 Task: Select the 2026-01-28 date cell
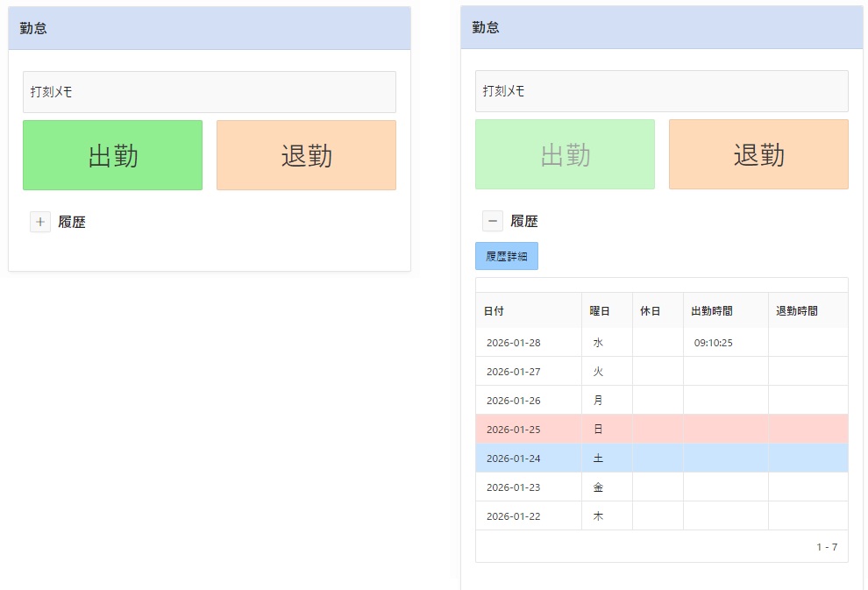tap(514, 343)
